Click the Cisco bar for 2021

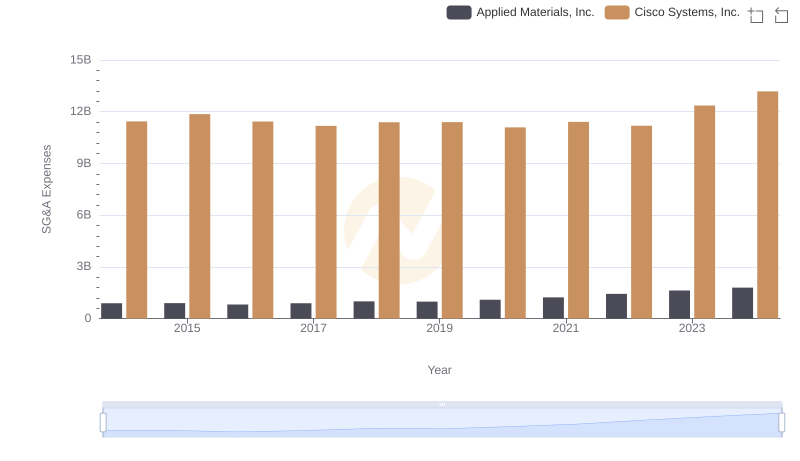[578, 220]
